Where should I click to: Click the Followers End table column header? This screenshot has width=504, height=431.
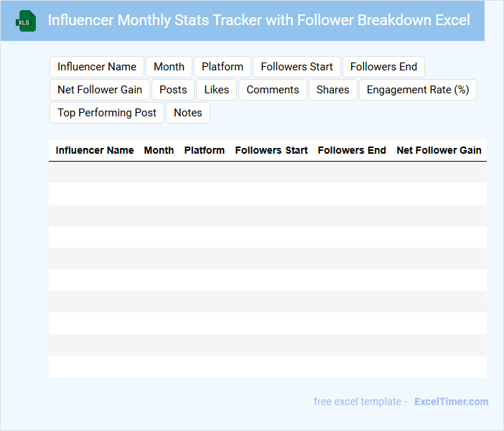pyautogui.click(x=352, y=150)
